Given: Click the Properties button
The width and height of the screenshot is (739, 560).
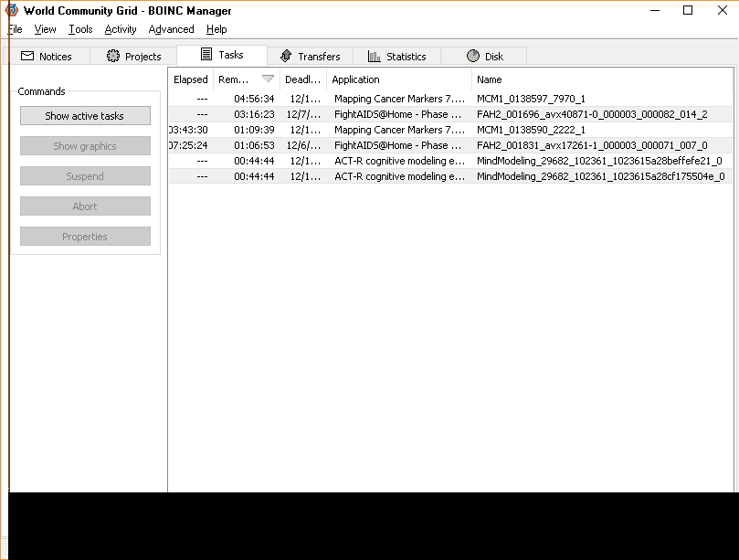Looking at the screenshot, I should [x=85, y=237].
